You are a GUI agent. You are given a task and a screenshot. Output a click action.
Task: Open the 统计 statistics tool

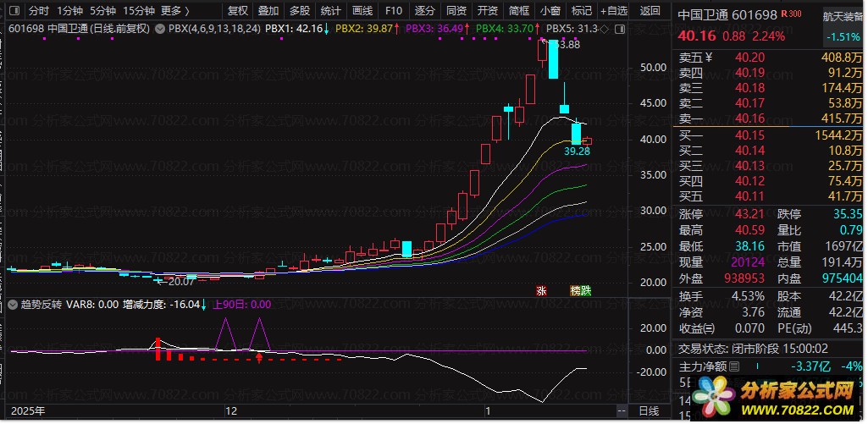[331, 10]
